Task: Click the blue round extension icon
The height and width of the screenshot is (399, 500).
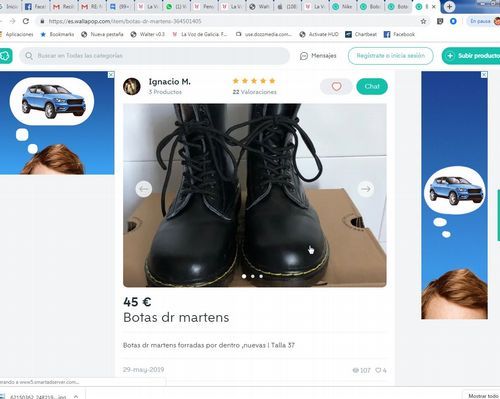Action: tap(453, 21)
